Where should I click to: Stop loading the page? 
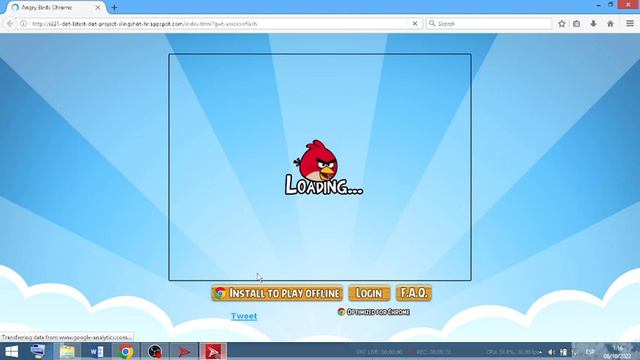coord(415,24)
